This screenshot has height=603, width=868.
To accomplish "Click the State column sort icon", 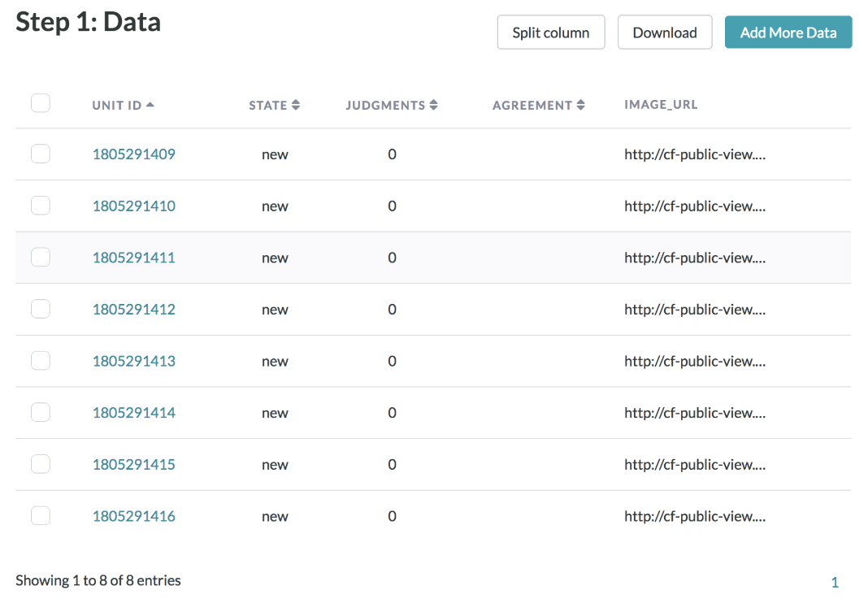I will [x=296, y=105].
